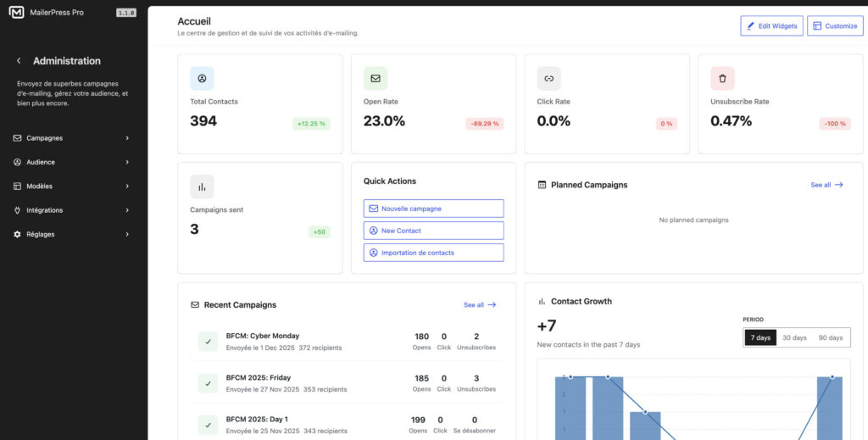
Task: Select the 7 days period option
Action: 760,337
